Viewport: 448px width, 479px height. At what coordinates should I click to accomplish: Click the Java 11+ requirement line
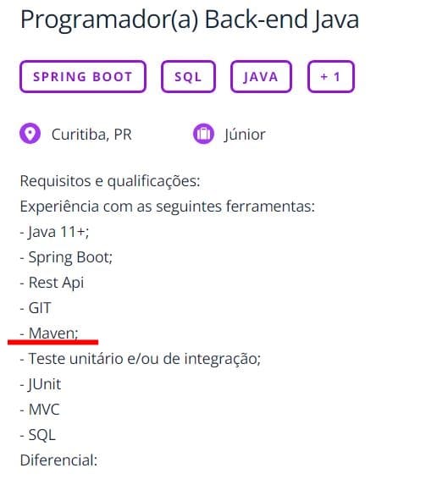click(x=55, y=232)
